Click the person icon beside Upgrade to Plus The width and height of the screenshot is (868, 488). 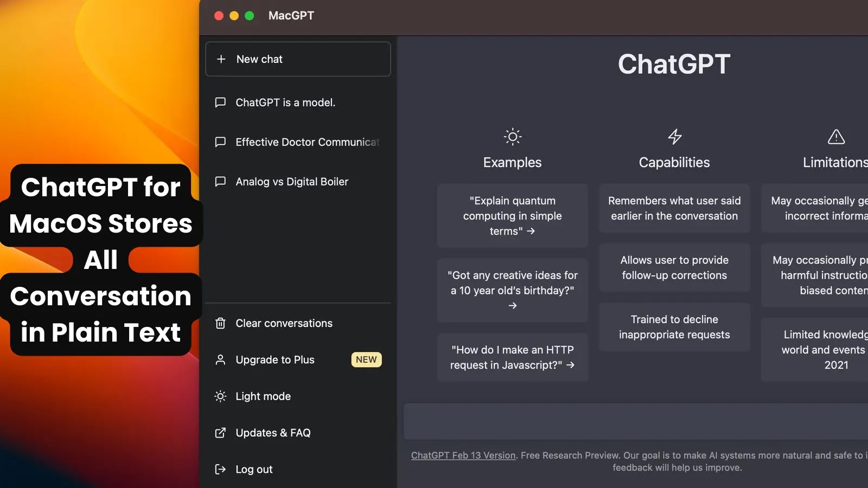click(220, 359)
